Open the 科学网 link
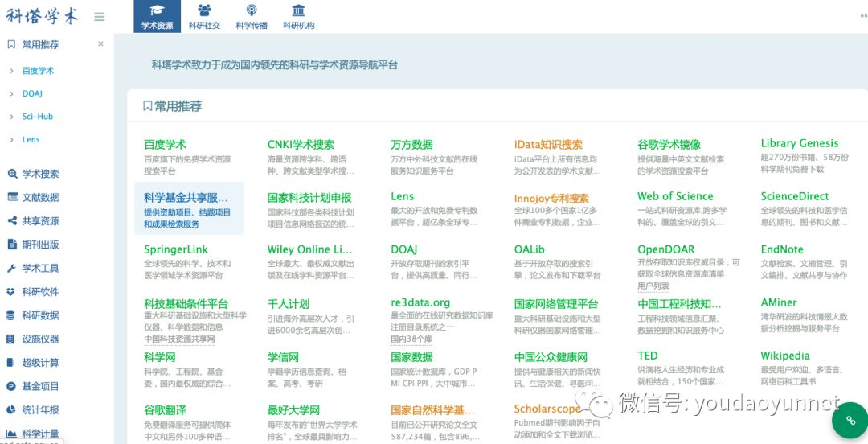Viewport: 868px width, 444px height. (x=159, y=357)
